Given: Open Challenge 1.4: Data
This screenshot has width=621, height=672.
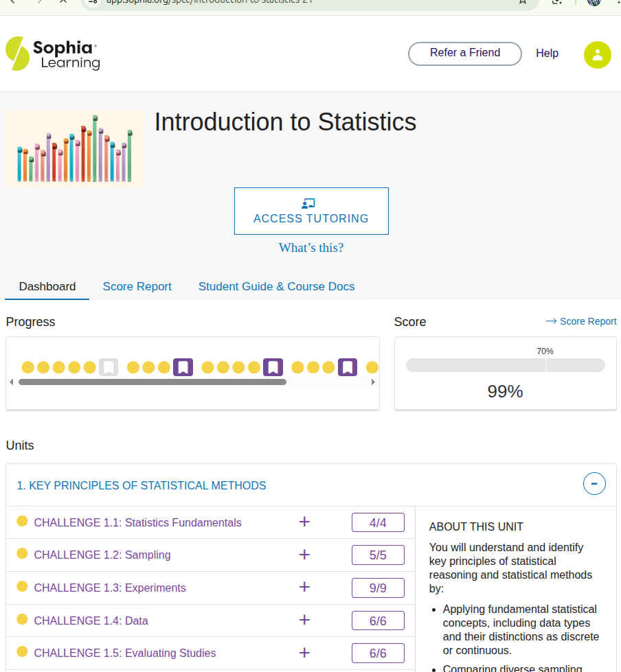Looking at the screenshot, I should [x=91, y=621].
